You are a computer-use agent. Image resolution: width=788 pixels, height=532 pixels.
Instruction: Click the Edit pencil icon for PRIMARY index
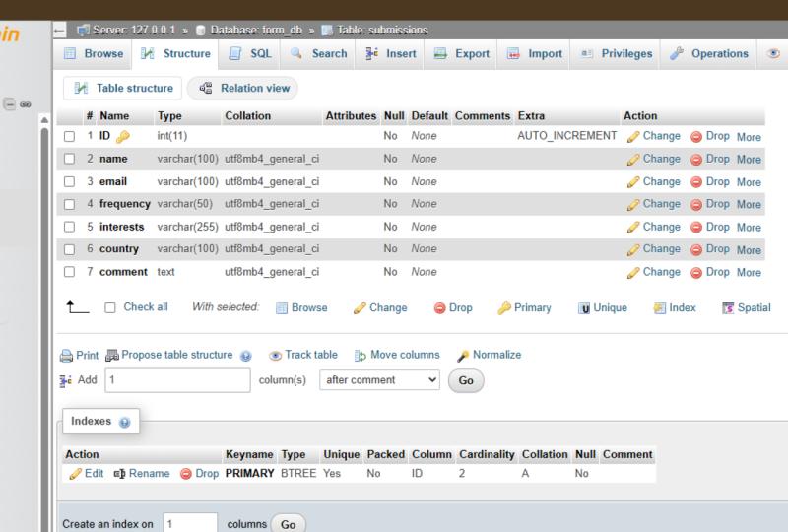click(76, 474)
